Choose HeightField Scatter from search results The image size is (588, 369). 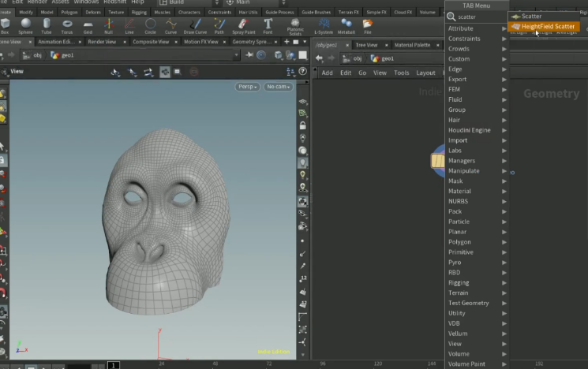(x=547, y=26)
